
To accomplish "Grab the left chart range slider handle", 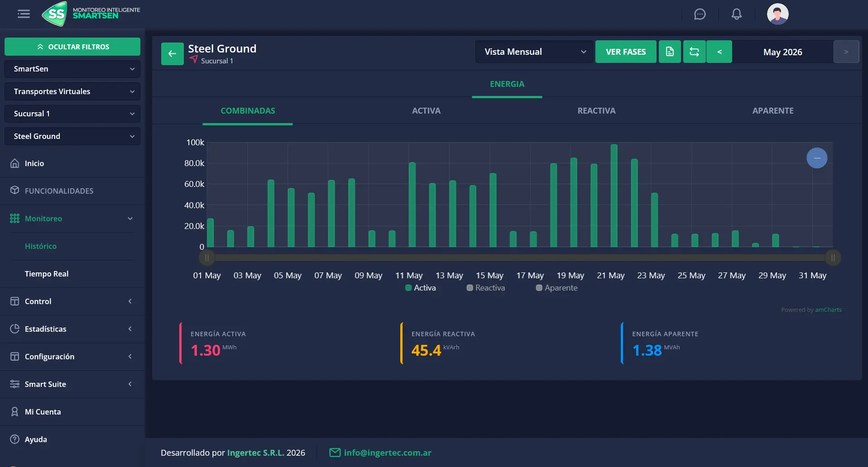I will point(207,258).
